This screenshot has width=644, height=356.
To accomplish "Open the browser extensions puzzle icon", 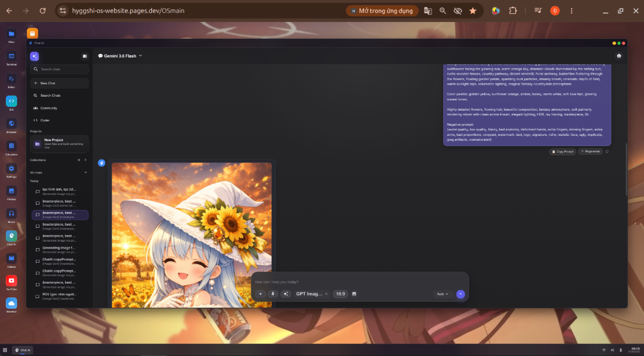I will tap(513, 11).
